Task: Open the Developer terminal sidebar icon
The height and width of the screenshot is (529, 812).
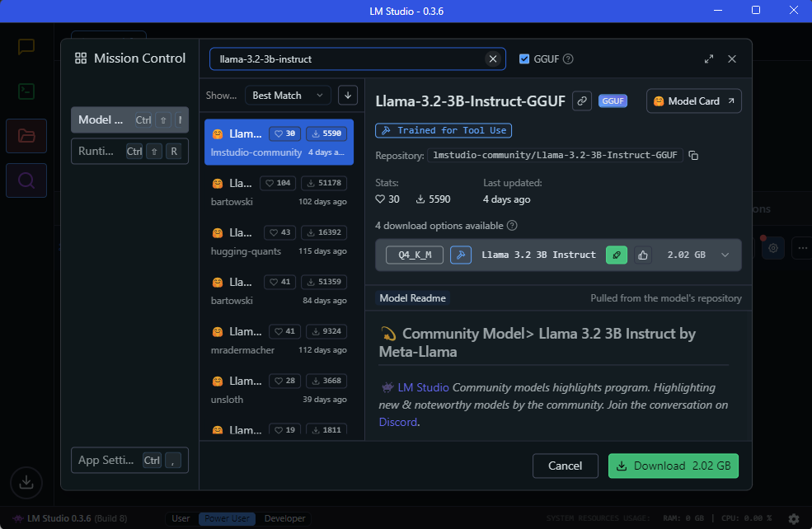Action: 26,91
